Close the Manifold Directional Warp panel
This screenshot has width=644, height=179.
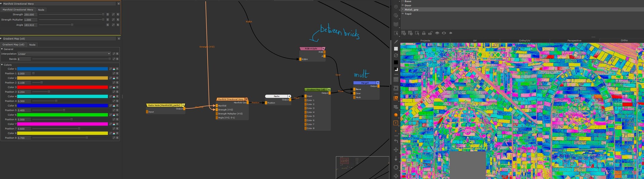[x=118, y=4]
